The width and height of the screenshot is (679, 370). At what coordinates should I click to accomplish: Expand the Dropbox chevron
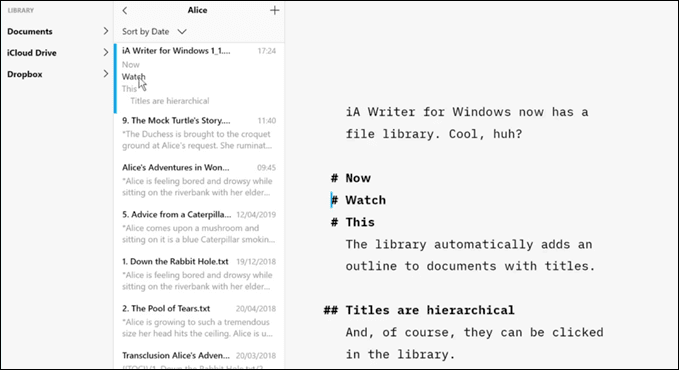[106, 74]
